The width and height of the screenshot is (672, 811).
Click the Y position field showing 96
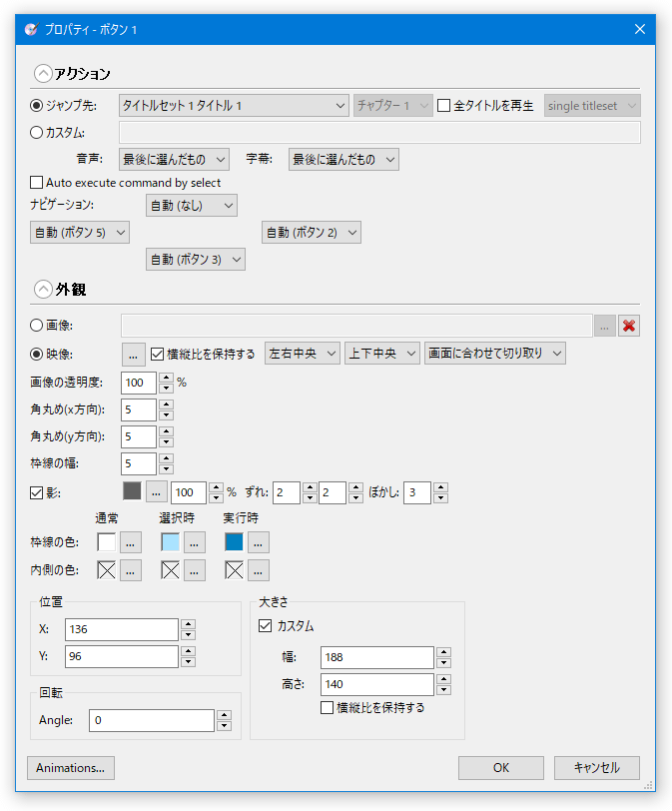[122, 656]
